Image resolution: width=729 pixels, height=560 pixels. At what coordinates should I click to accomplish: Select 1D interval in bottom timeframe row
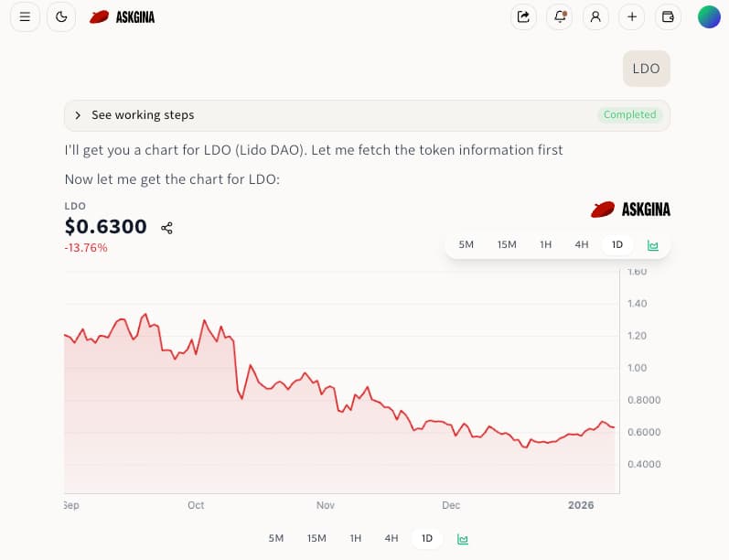427,539
